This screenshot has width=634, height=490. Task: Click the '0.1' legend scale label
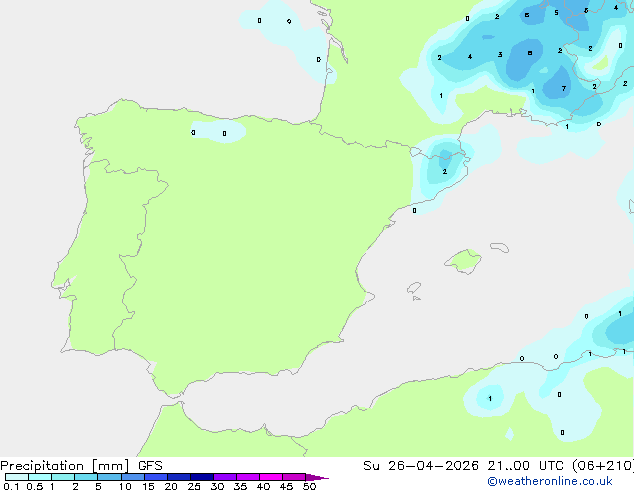(11, 486)
